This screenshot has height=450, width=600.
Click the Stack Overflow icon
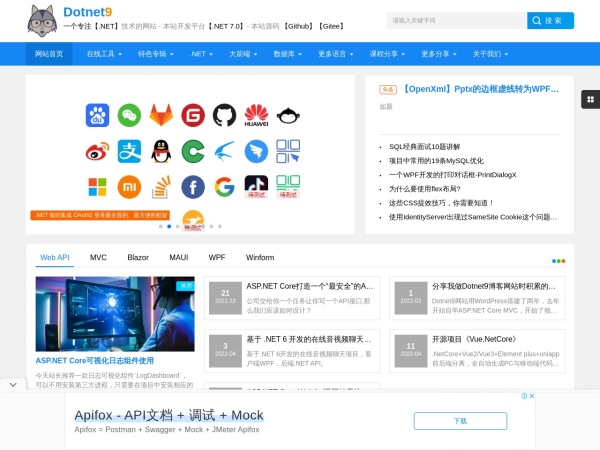[161, 187]
